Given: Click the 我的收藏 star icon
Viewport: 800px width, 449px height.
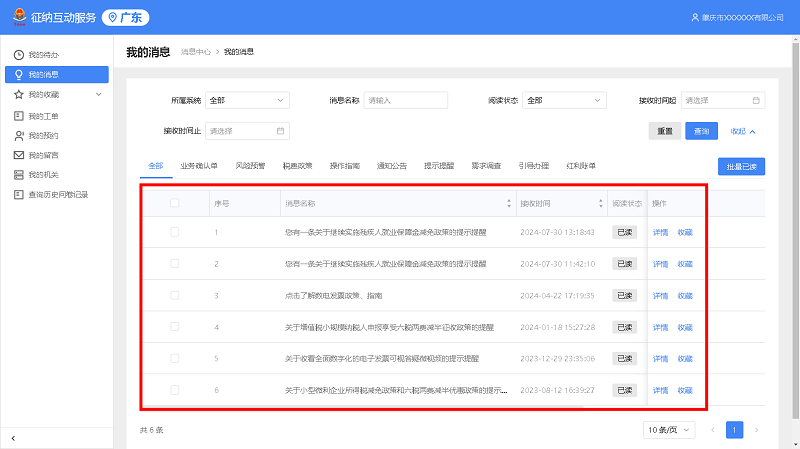Looking at the screenshot, I should [18, 94].
